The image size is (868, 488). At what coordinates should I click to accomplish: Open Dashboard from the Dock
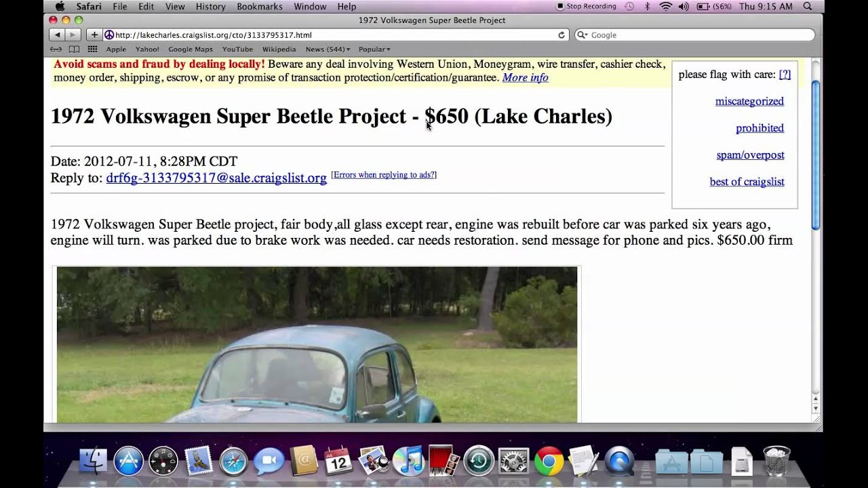(163, 462)
